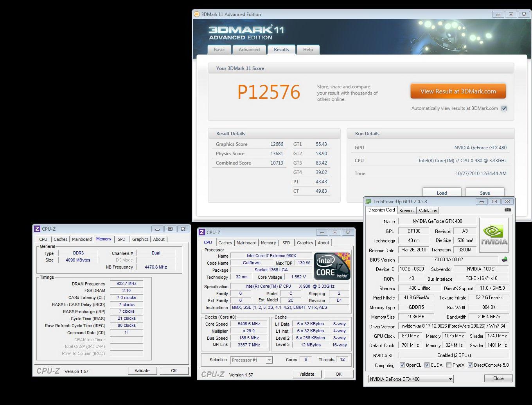Click the Combined Score 10713 value
The height and width of the screenshot is (405, 532).
277,163
